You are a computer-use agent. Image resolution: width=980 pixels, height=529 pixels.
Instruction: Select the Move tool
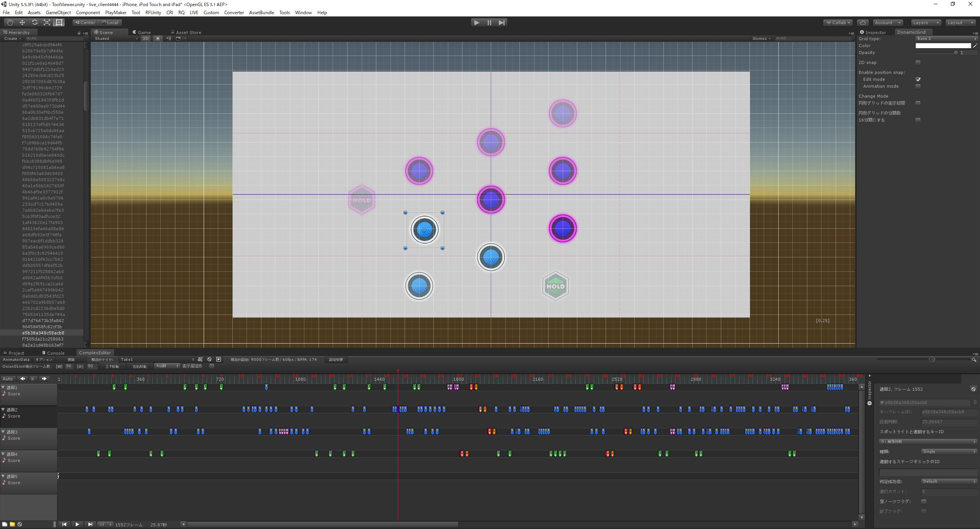click(x=22, y=23)
